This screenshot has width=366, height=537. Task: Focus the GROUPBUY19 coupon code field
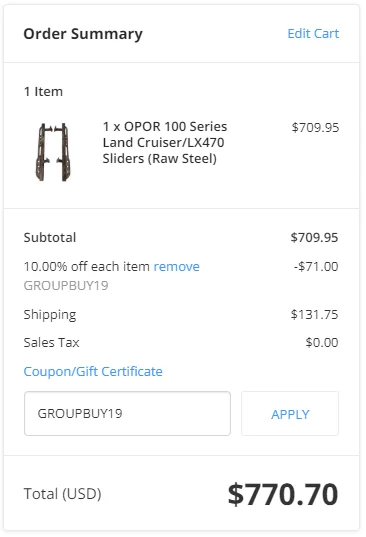(x=127, y=413)
